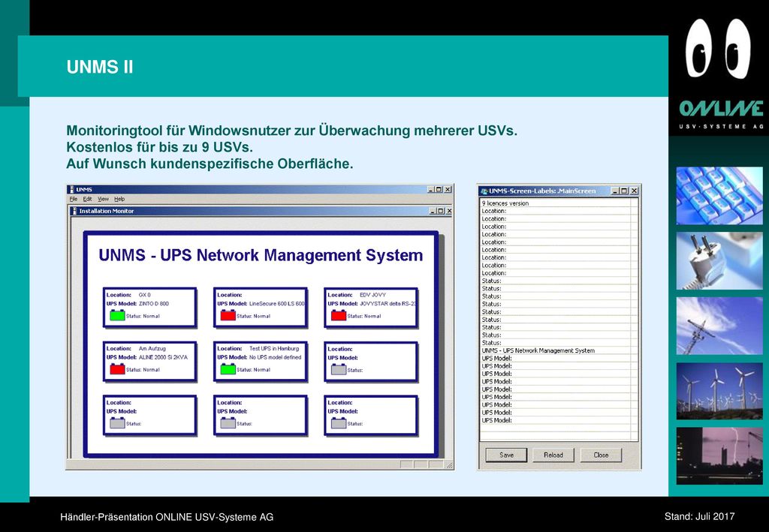Click the 'EDV JOVY' location text
This screenshot has width=769, height=532.
[372, 295]
